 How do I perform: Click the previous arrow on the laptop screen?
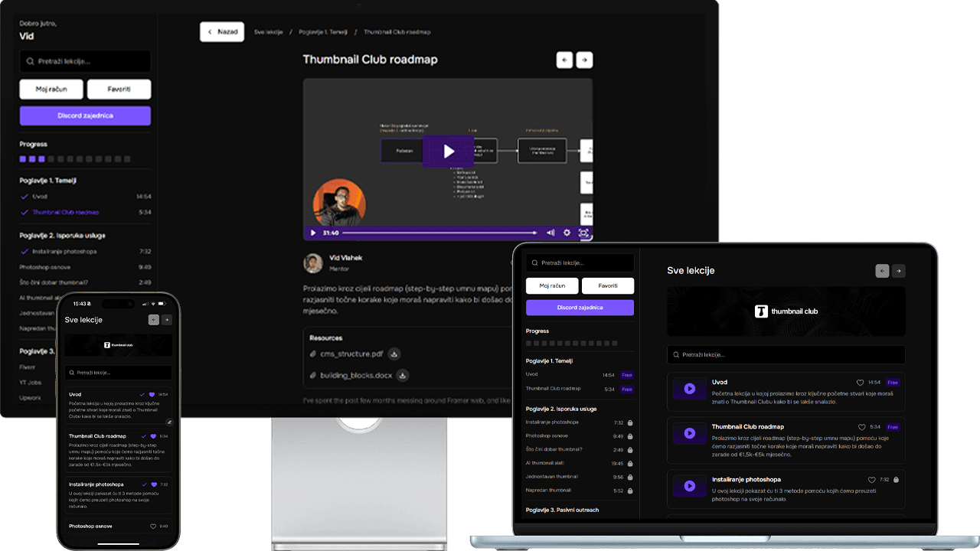point(883,271)
